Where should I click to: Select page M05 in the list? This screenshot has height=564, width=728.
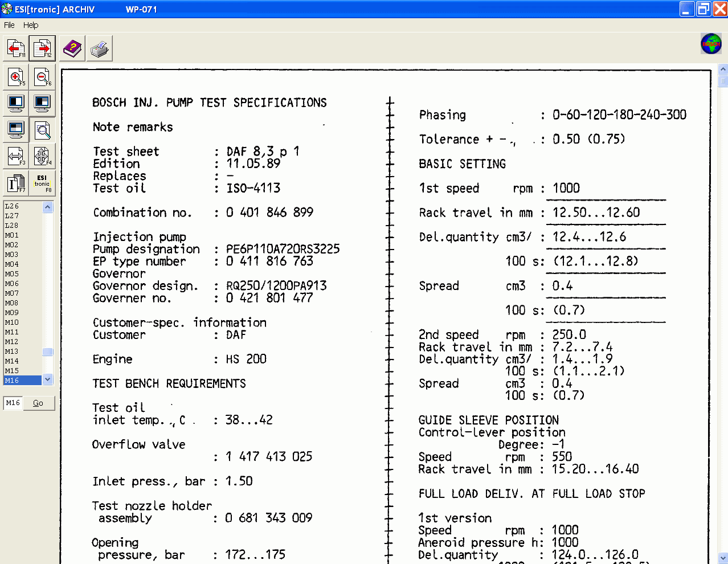(23, 274)
